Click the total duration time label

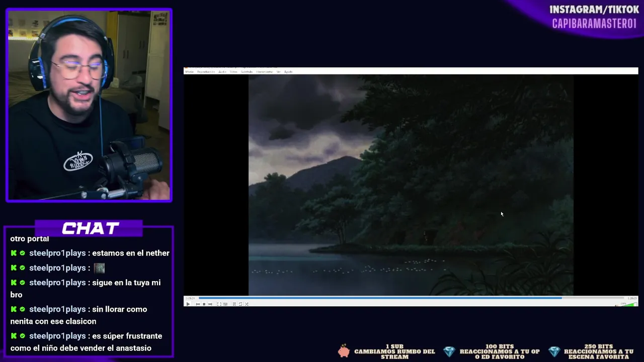tap(632, 298)
